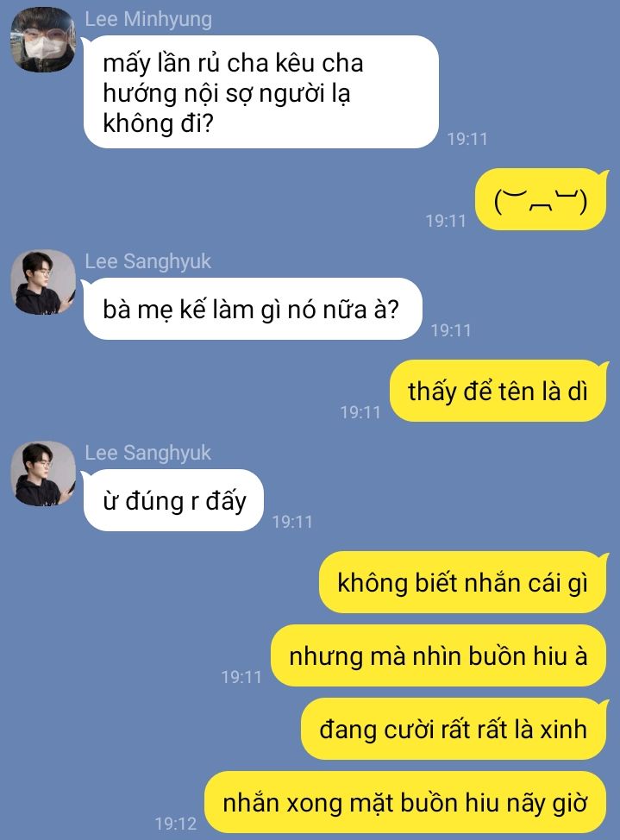Open Lee Minhyung's profile picture

[43, 40]
